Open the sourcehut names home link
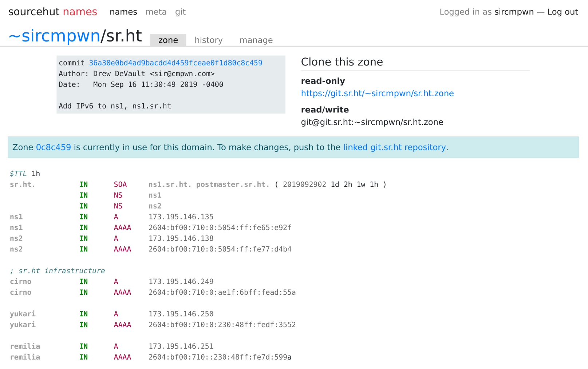Screen dimensions: 588x369 pyautogui.click(x=52, y=12)
